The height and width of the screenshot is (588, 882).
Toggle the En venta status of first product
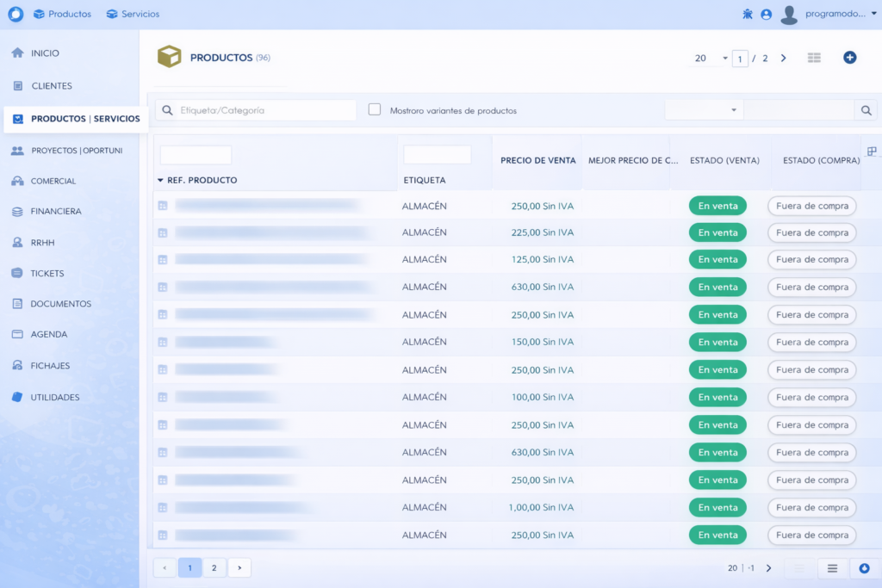[x=717, y=207]
